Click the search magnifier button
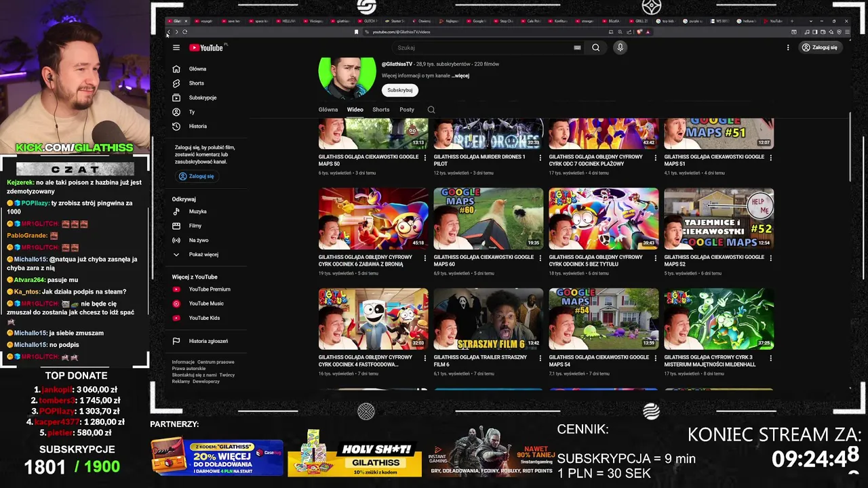The height and width of the screenshot is (488, 868). click(595, 47)
